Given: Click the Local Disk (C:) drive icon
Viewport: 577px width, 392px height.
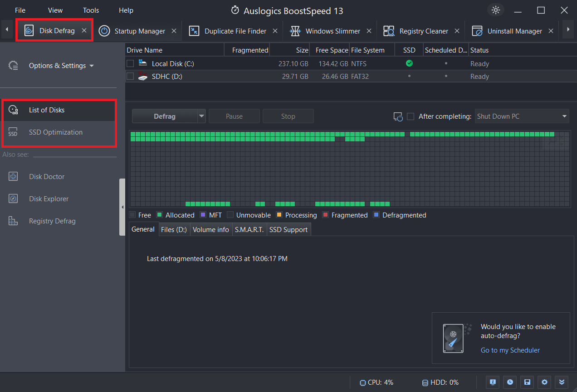Looking at the screenshot, I should (x=143, y=63).
